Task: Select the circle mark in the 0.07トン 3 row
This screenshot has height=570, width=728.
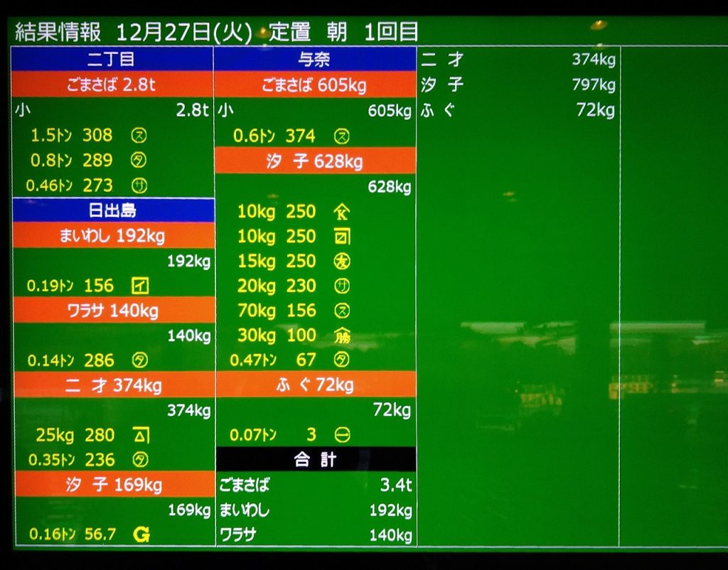Action: [x=342, y=435]
